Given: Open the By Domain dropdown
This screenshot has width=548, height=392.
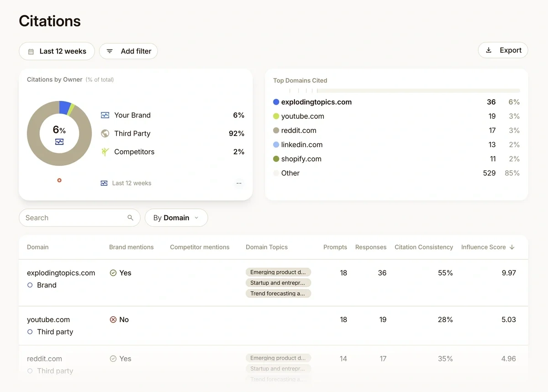Looking at the screenshot, I should (176, 217).
